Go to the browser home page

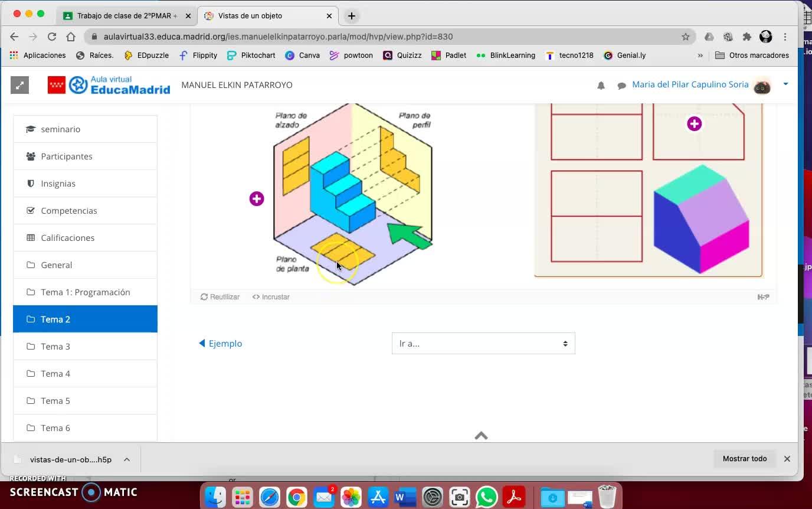(x=71, y=37)
